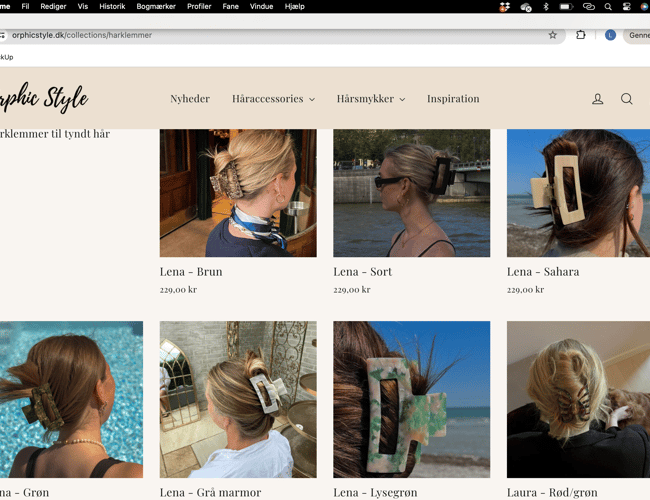Bookmark this page with the star icon
Image resolution: width=650 pixels, height=500 pixels.
(552, 35)
